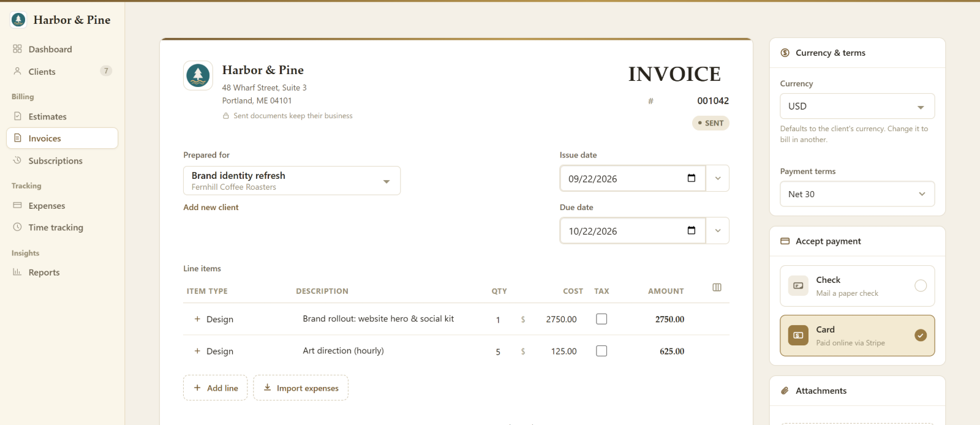980x425 pixels.
Task: Open Reports in the sidebar
Action: tap(62, 273)
